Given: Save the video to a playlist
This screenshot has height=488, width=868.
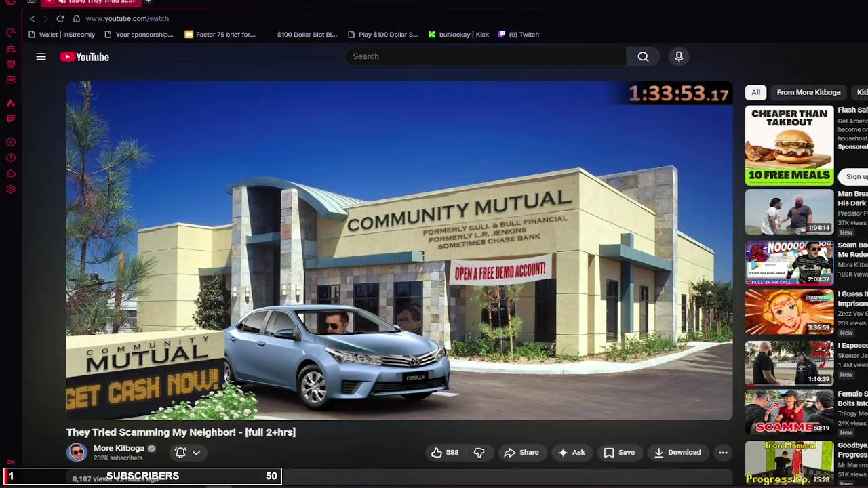Looking at the screenshot, I should point(619,453).
